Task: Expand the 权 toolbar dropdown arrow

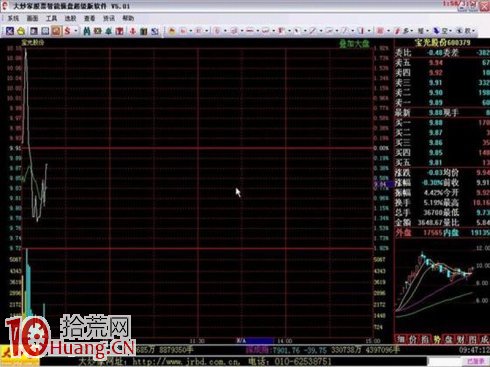Action: pos(474,31)
